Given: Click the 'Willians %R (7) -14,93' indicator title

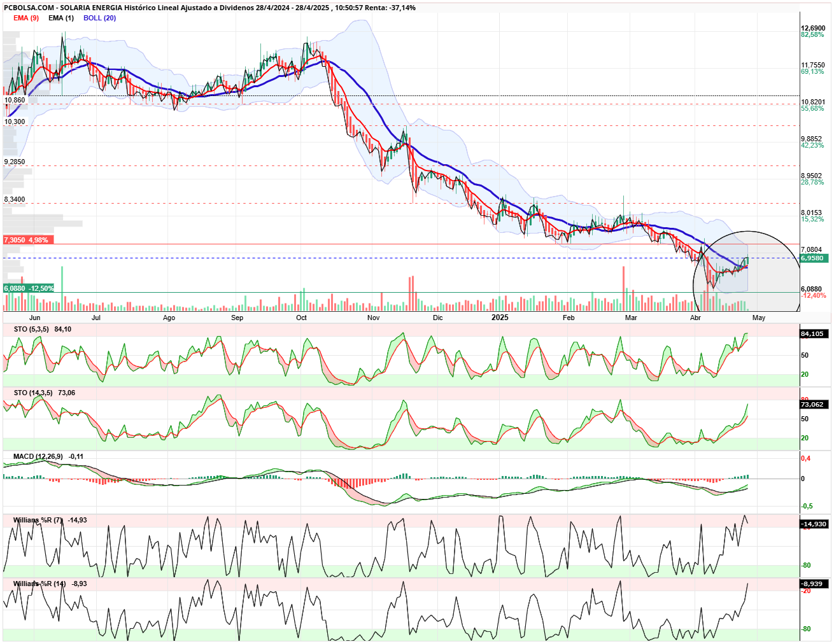Looking at the screenshot, I should 50,520.
